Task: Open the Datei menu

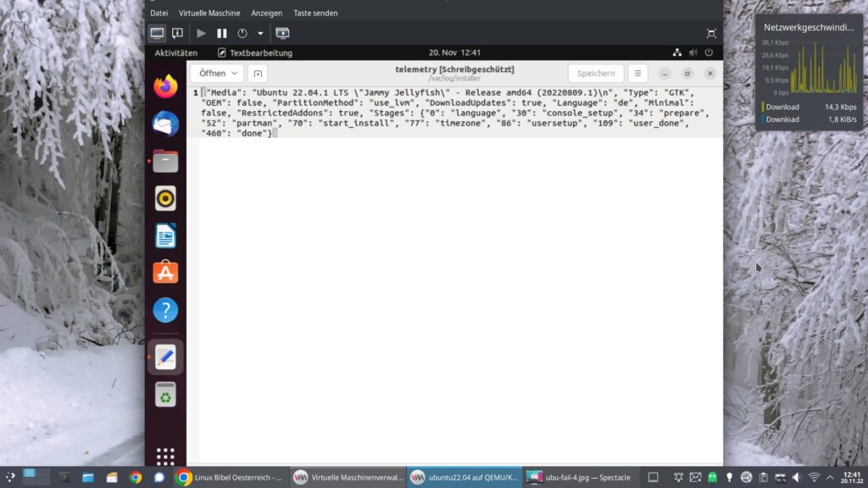Action: [x=159, y=13]
